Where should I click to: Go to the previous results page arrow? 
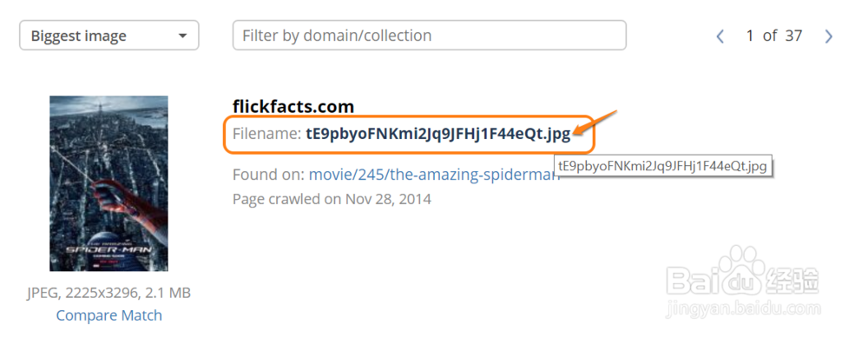(720, 36)
